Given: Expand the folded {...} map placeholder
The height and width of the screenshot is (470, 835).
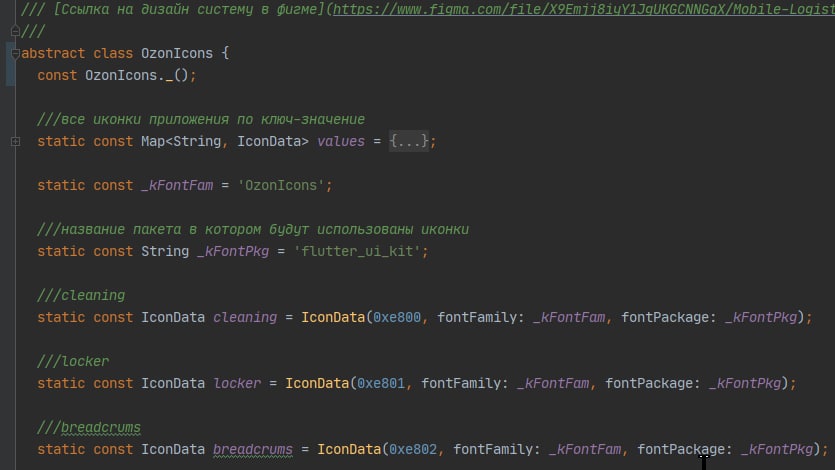Looking at the screenshot, I should pyautogui.click(x=408, y=141).
